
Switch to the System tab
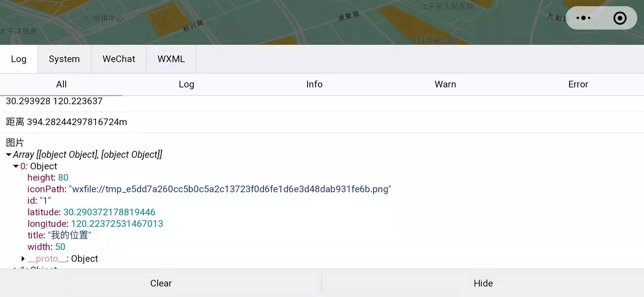(64, 59)
